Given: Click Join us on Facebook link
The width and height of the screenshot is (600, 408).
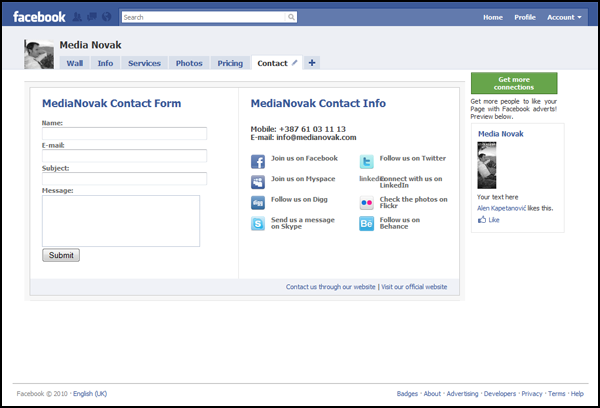Looking at the screenshot, I should point(304,158).
